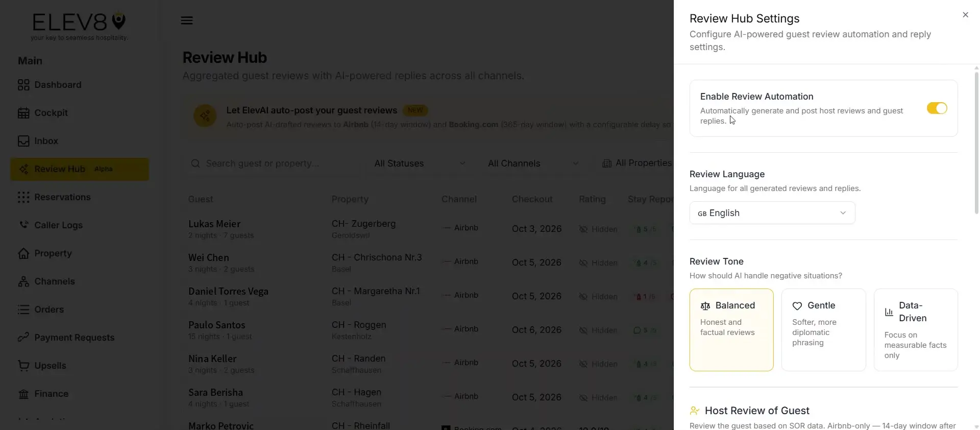
Task: Click the ElevAI auto-post banner icon
Action: click(x=205, y=116)
